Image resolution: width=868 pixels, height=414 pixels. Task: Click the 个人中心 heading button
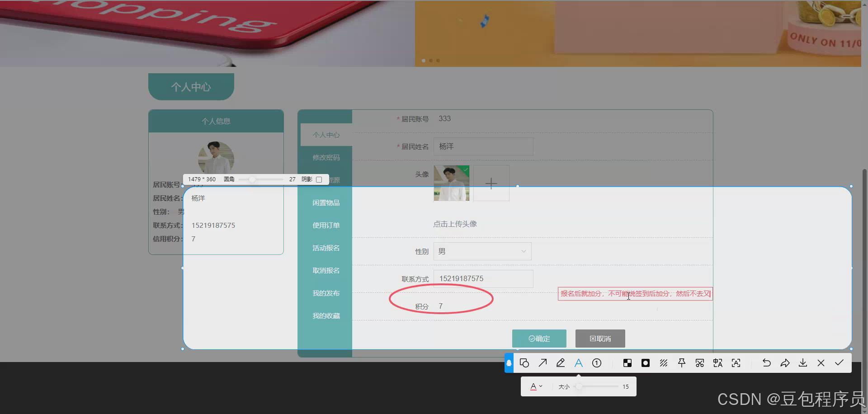click(191, 87)
